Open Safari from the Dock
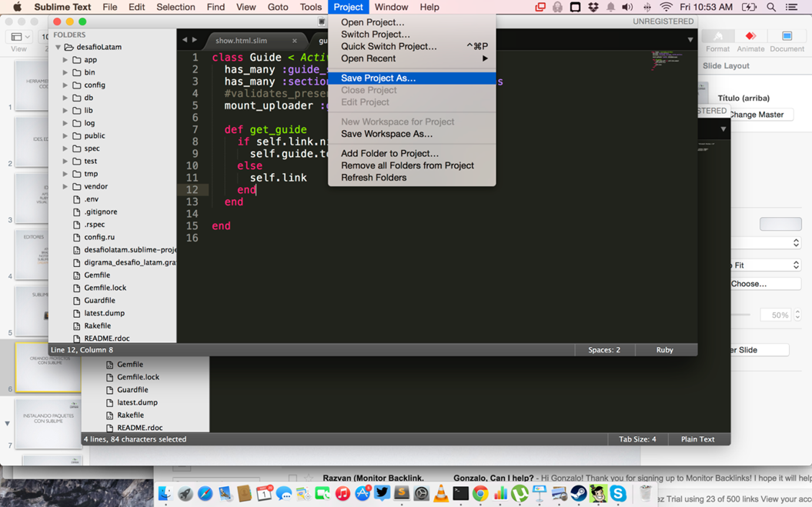 pos(205,493)
